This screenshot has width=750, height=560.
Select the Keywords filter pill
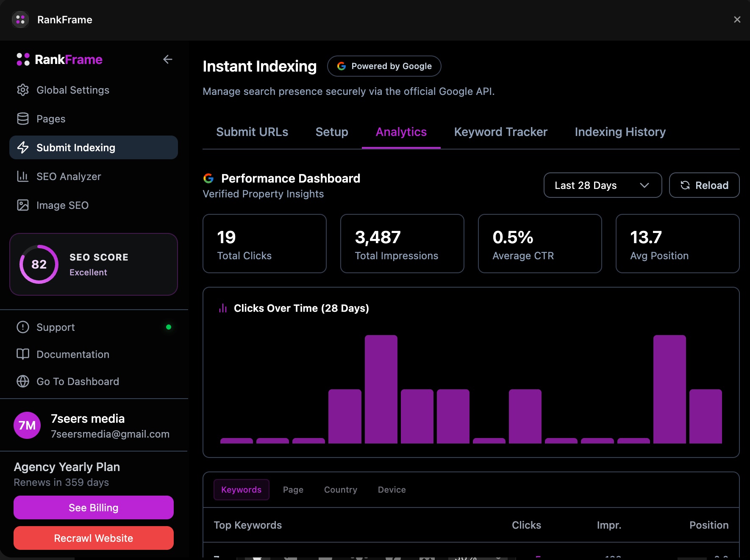click(241, 490)
